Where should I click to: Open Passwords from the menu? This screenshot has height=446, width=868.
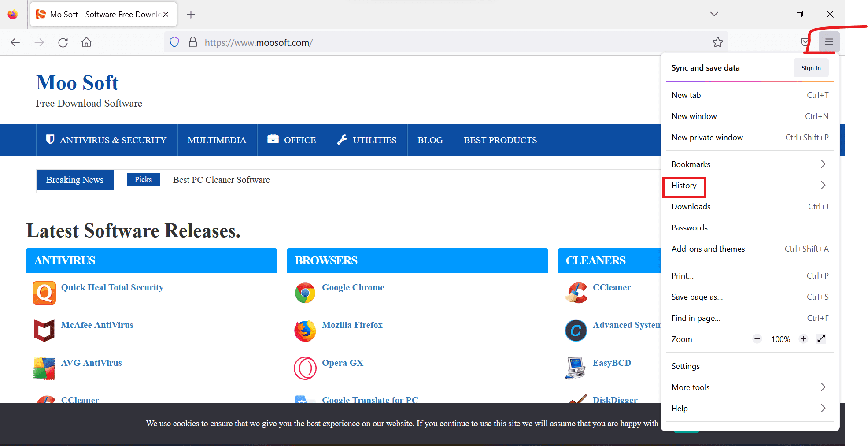click(x=750, y=228)
